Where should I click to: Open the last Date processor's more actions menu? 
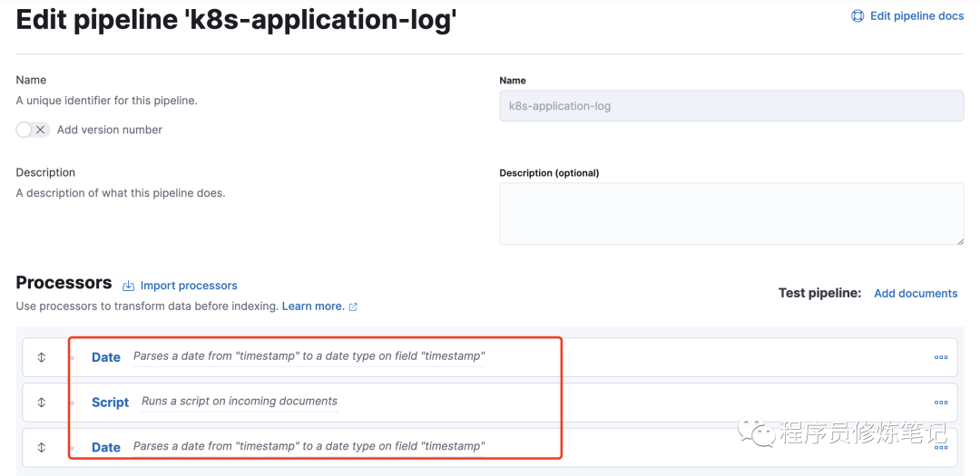[940, 447]
